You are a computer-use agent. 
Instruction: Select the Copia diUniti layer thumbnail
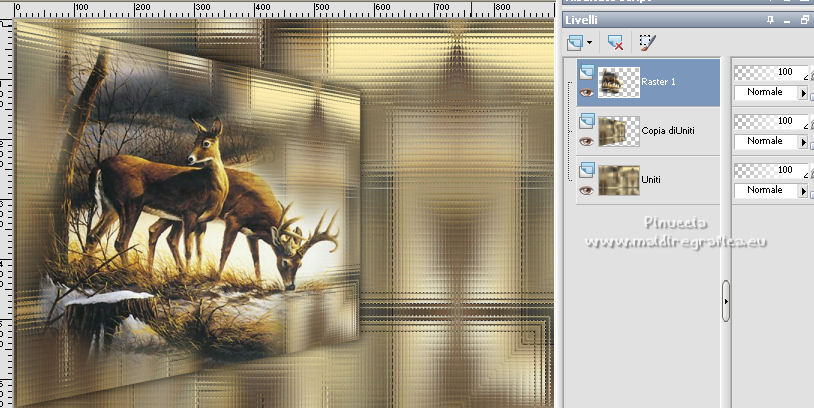[x=619, y=131]
